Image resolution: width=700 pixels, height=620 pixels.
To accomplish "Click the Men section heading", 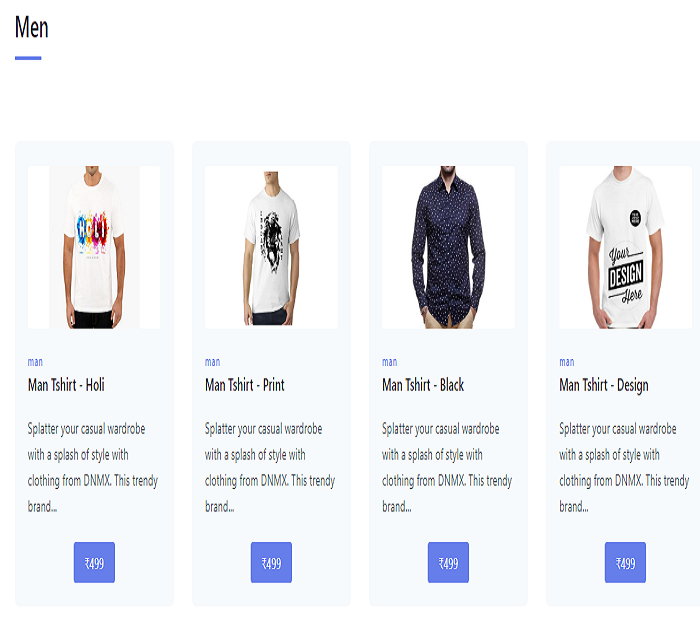I will (32, 27).
